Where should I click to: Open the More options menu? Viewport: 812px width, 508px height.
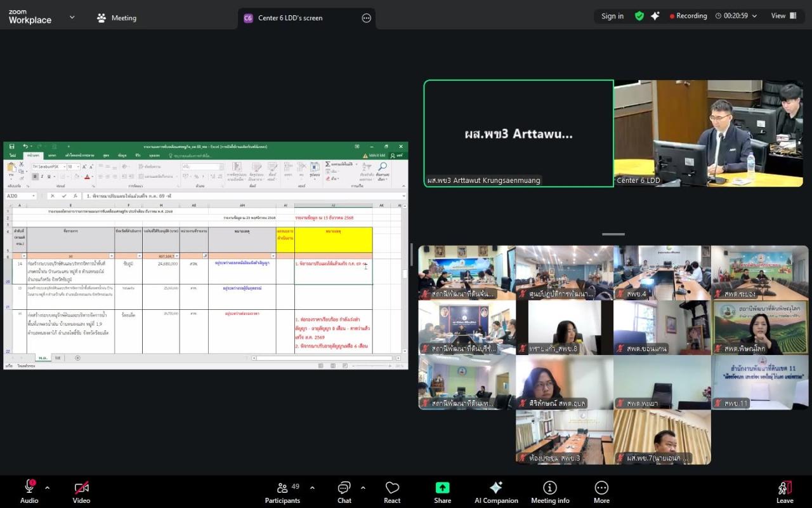coord(601,492)
